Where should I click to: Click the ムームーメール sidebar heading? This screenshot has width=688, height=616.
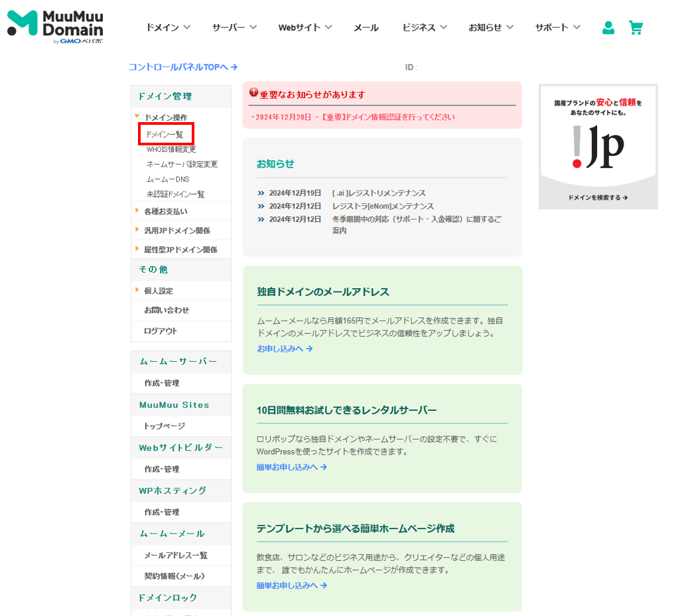click(172, 534)
